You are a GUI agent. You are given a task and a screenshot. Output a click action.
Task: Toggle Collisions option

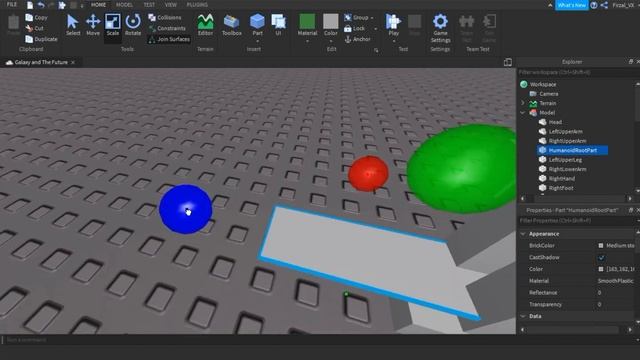coord(165,18)
